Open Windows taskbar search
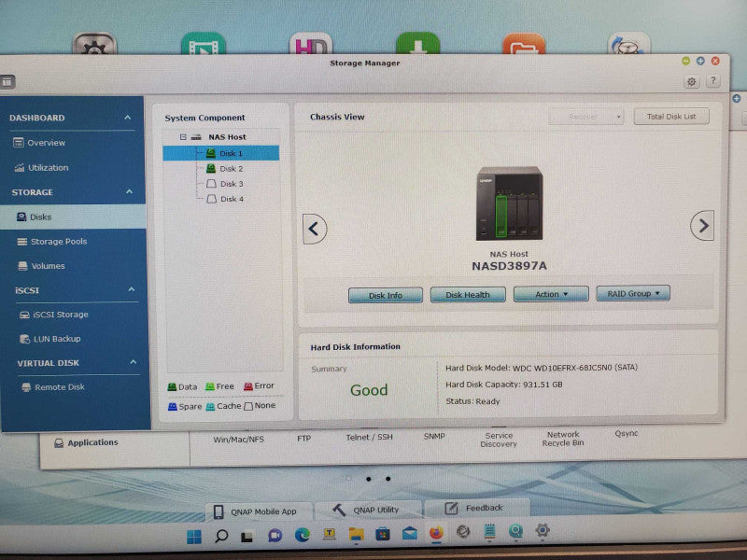The image size is (747, 560). click(x=221, y=536)
